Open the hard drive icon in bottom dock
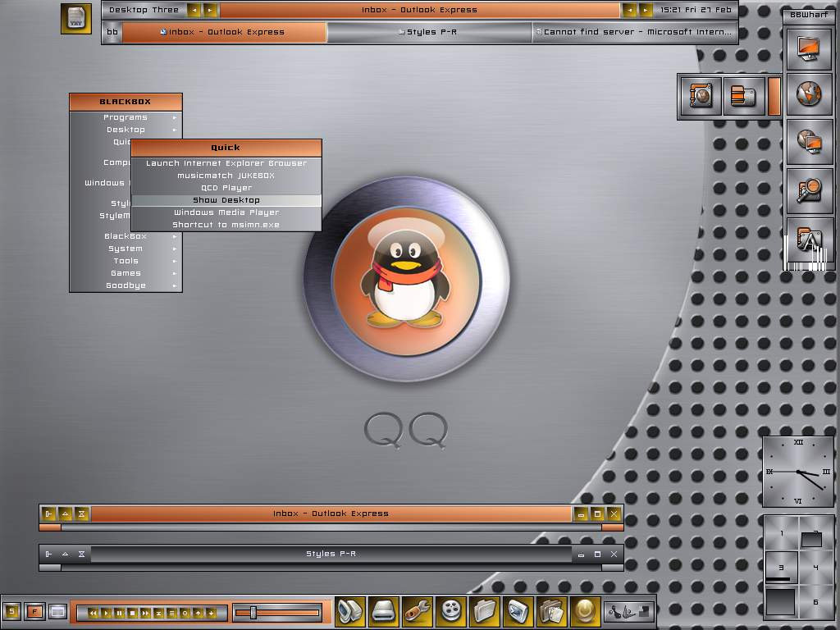This screenshot has width=840, height=630. (384, 611)
